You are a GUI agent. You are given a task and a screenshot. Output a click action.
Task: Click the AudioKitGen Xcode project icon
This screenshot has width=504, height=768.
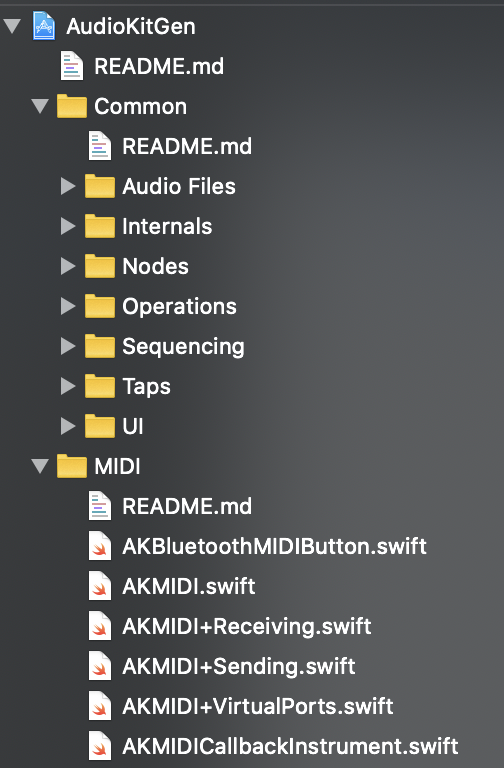pyautogui.click(x=44, y=26)
